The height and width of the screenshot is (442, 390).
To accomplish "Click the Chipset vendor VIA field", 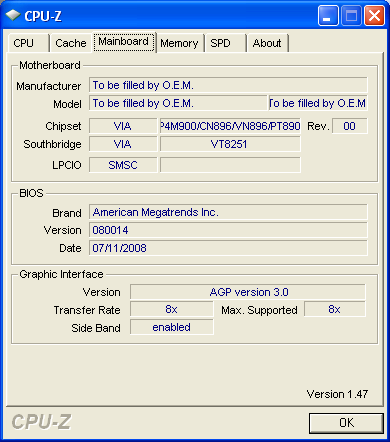I will (123, 126).
